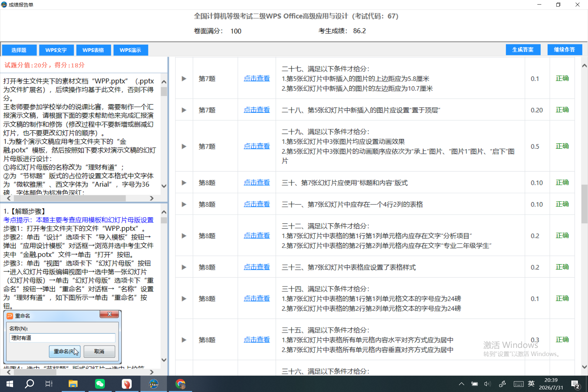Click the 解题步骤 panel scroll-left arrow
588x392 pixels.
(x=9, y=372)
